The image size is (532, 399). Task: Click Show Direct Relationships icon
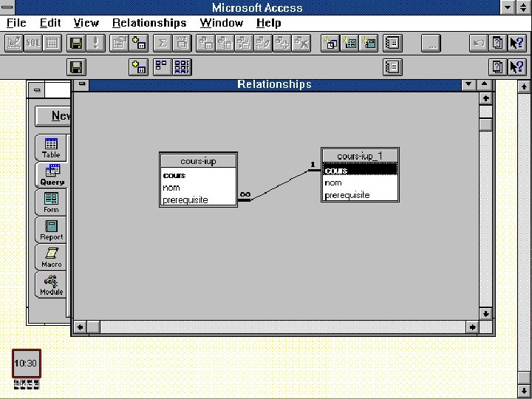[x=163, y=67]
